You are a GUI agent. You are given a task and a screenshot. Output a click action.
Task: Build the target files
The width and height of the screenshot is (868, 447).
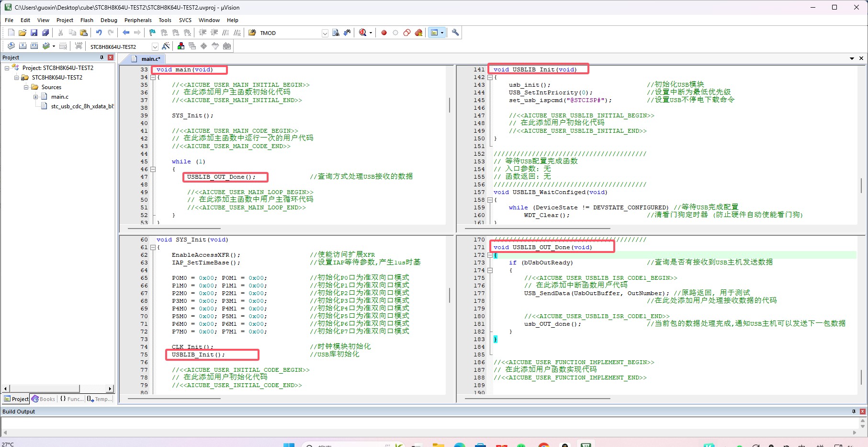coord(23,46)
